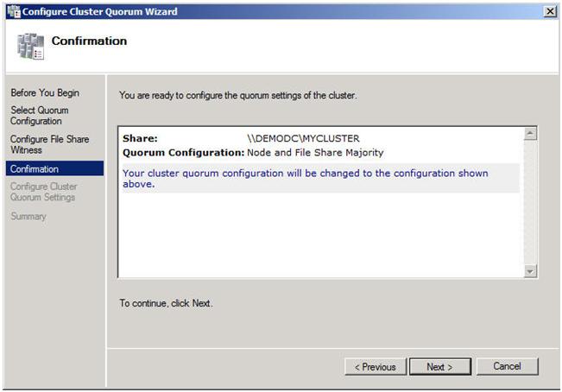Click the Node and File Share Majority value

point(315,152)
